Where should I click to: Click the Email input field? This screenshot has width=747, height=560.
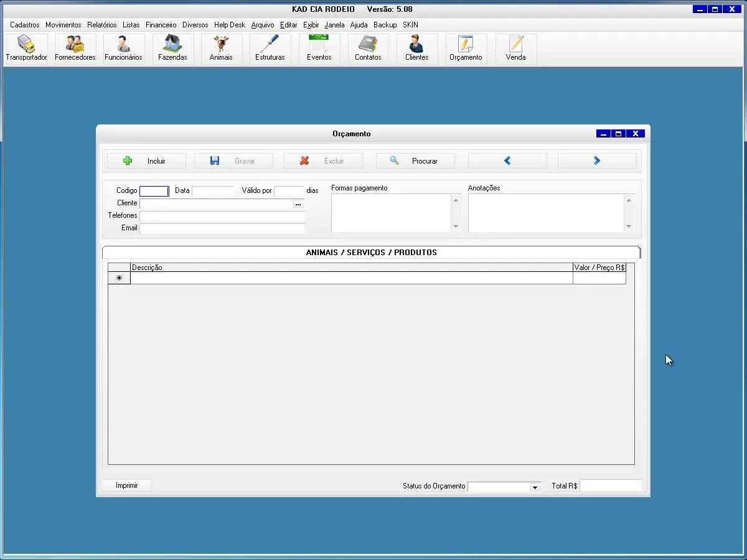[222, 228]
